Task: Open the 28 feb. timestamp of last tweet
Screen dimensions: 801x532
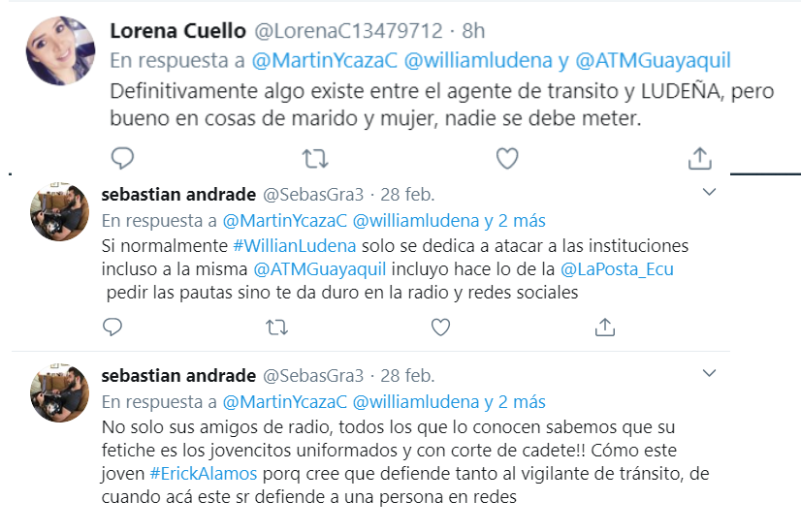Action: [407, 376]
